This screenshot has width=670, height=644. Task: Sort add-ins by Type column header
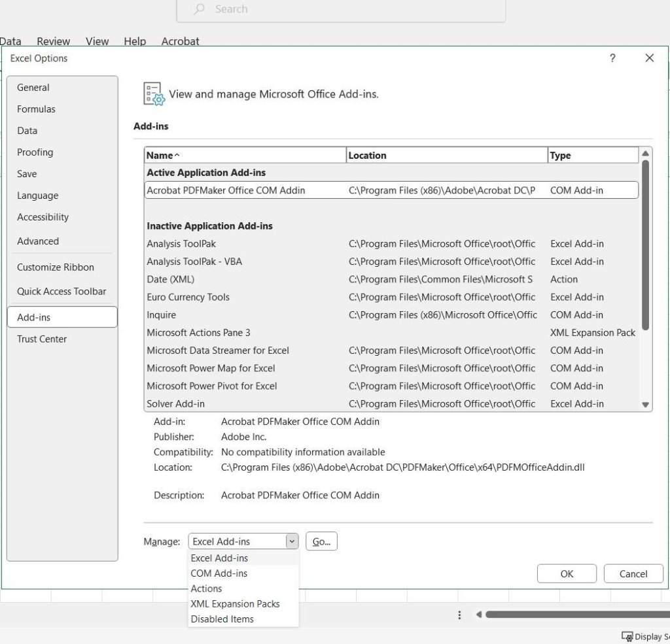coord(593,156)
